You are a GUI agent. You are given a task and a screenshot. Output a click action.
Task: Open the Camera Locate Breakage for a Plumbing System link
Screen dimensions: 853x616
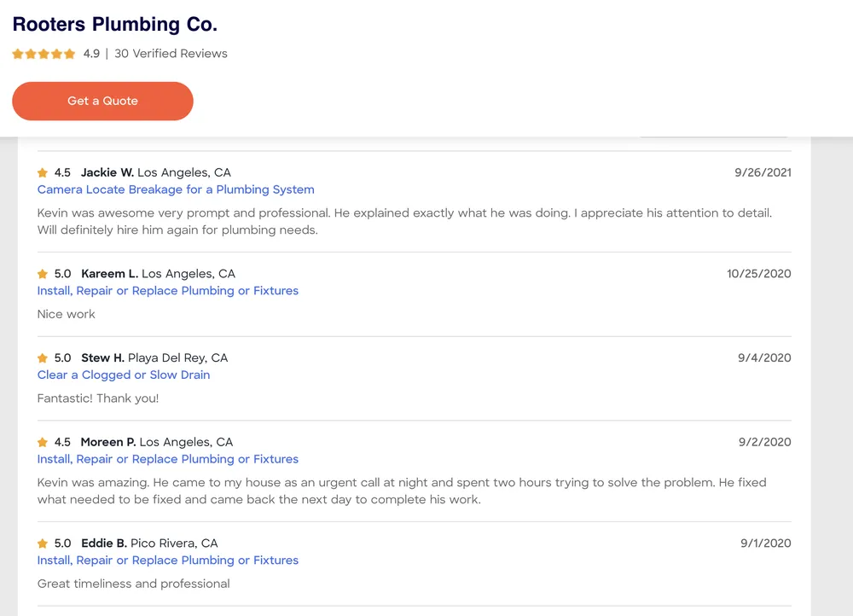(x=176, y=189)
